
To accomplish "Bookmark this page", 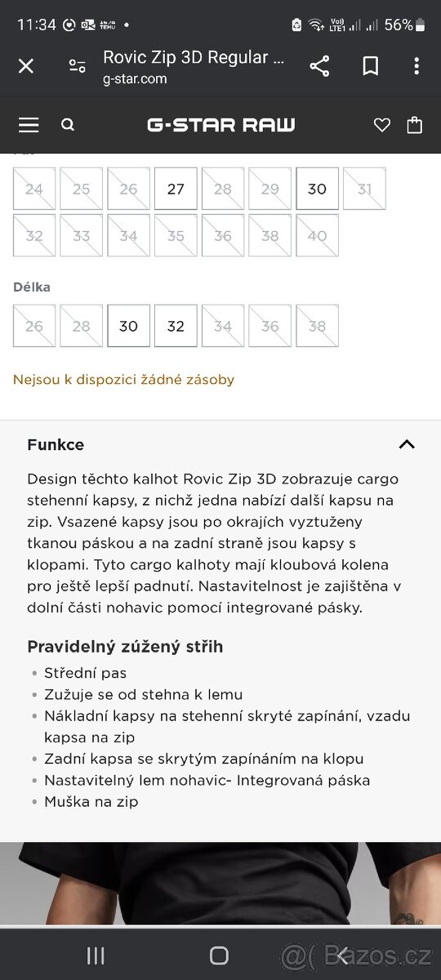I will tap(370, 66).
